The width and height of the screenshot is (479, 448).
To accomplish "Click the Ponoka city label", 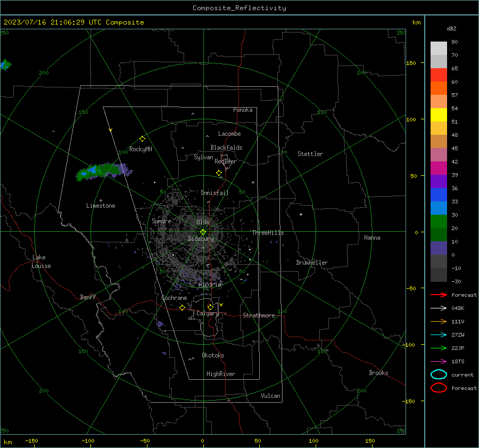I will coord(243,110).
